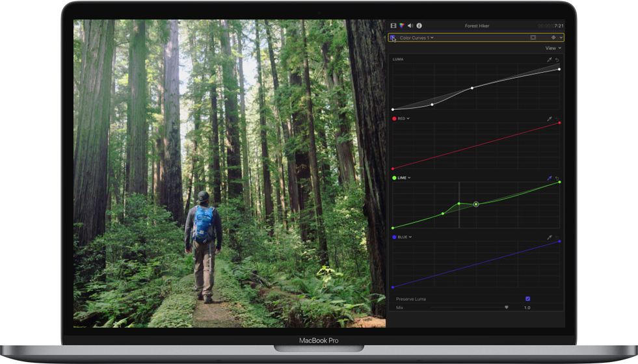
Task: Toggle the Preserve Luma checkbox
Action: pos(527,298)
